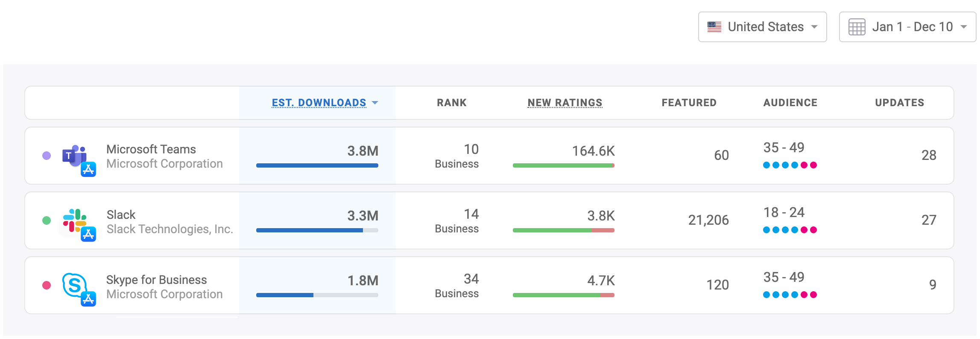Viewport: 980px width, 339px height.
Task: Click the 164.6K new ratings value
Action: coord(594,151)
